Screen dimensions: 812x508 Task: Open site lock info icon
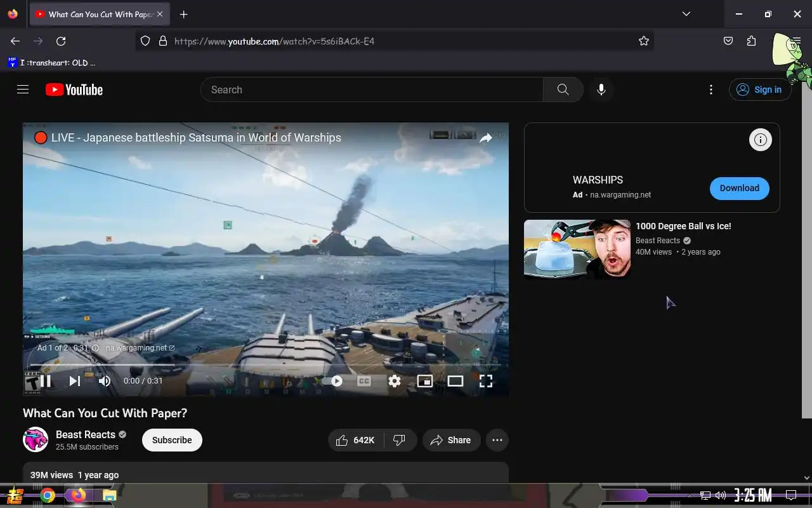163,41
